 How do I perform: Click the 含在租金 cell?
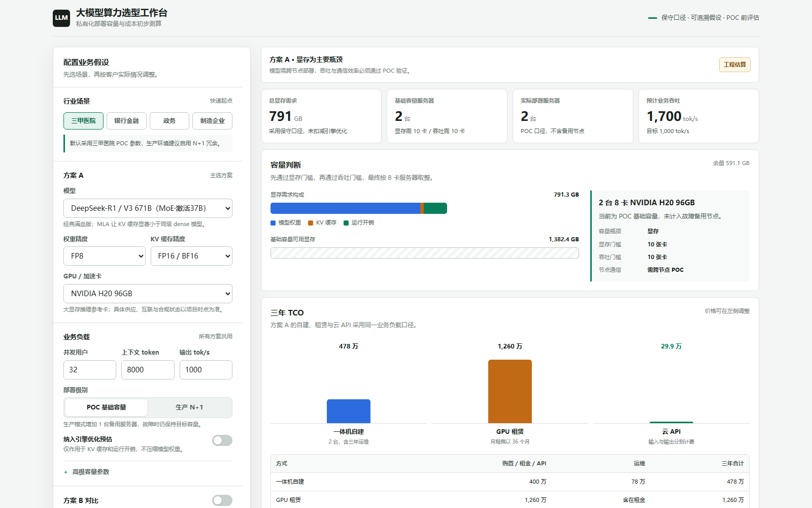click(634, 500)
